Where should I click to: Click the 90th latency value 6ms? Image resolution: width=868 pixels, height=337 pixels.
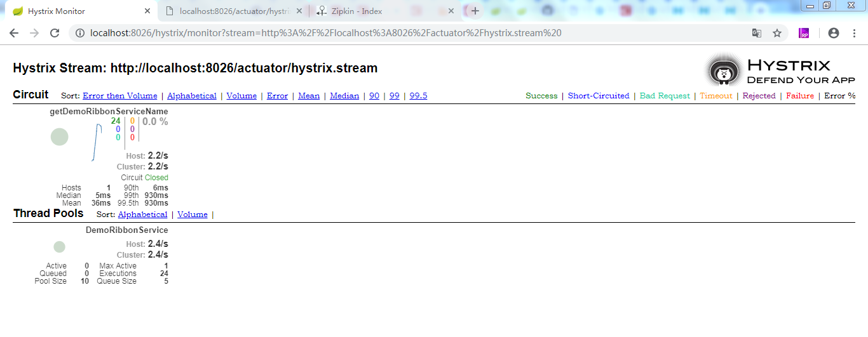(x=161, y=188)
